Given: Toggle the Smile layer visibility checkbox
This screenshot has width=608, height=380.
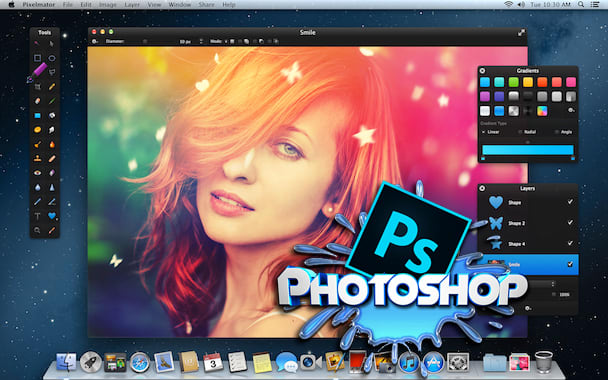Looking at the screenshot, I should tap(570, 264).
